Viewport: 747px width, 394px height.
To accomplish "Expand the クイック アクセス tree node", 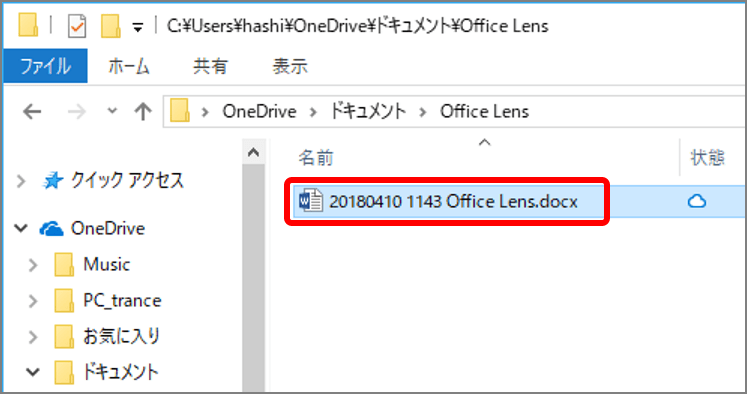I will point(21,181).
